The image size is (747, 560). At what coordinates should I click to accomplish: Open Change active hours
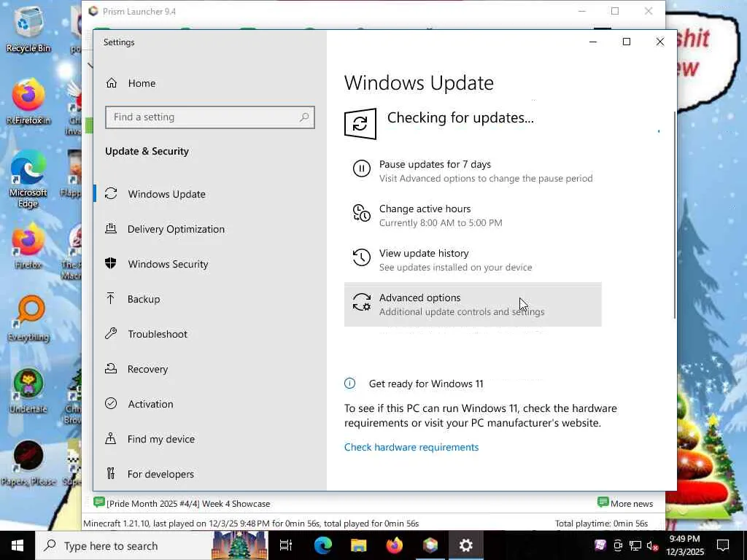point(473,215)
